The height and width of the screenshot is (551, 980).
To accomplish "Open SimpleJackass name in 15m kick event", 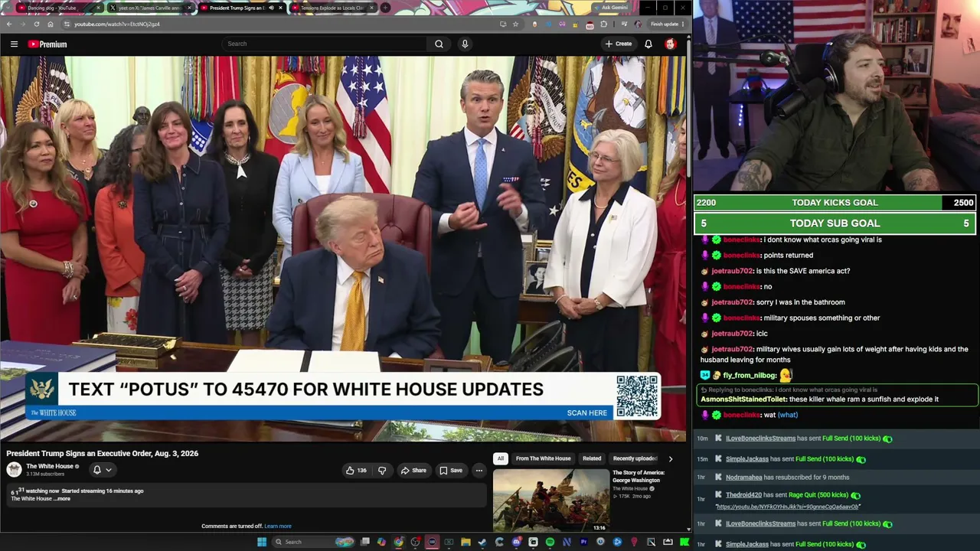I will (x=747, y=459).
